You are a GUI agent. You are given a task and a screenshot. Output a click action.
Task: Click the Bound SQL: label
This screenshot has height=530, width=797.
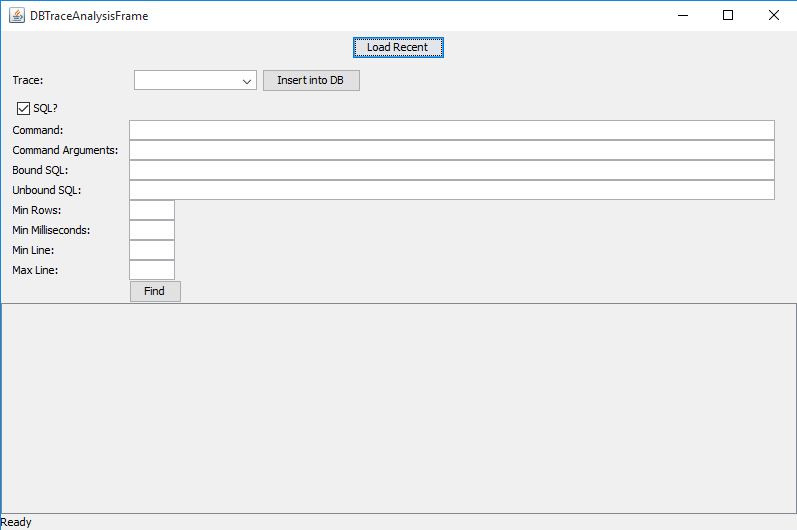[x=40, y=170]
